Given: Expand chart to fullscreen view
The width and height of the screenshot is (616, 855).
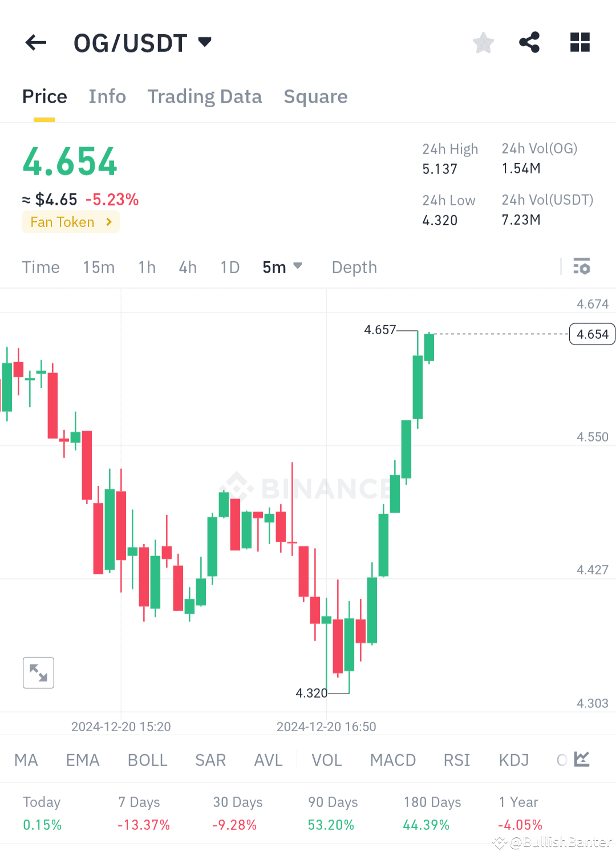Looking at the screenshot, I should [x=38, y=672].
